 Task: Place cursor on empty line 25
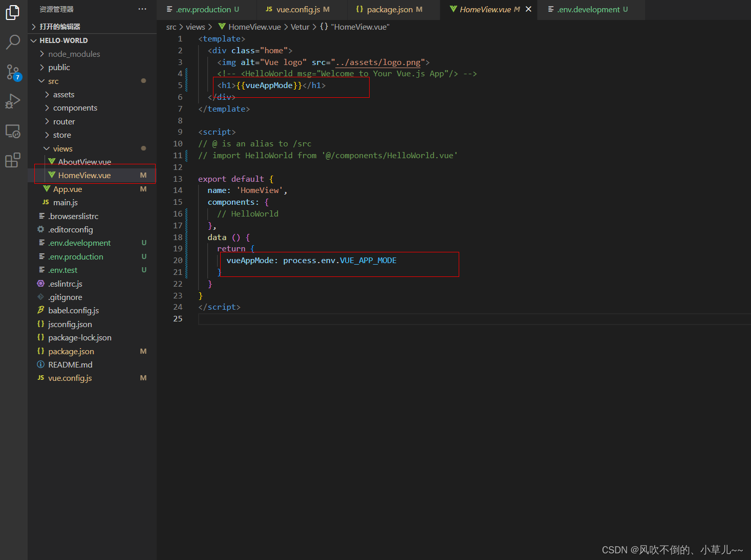click(x=474, y=319)
